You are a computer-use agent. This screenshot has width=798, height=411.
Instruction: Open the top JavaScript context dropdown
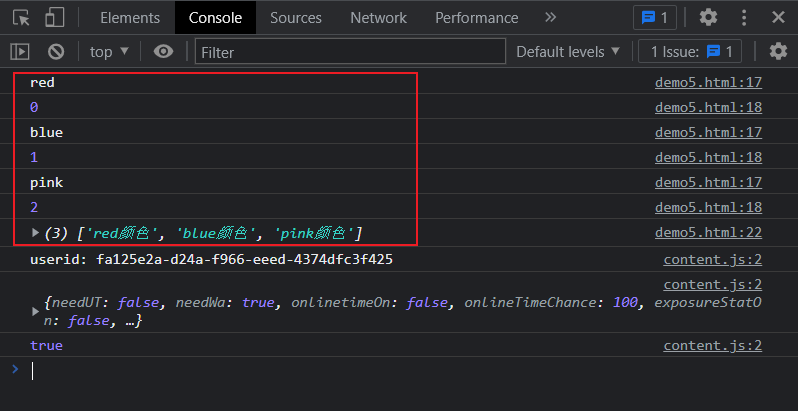click(109, 52)
